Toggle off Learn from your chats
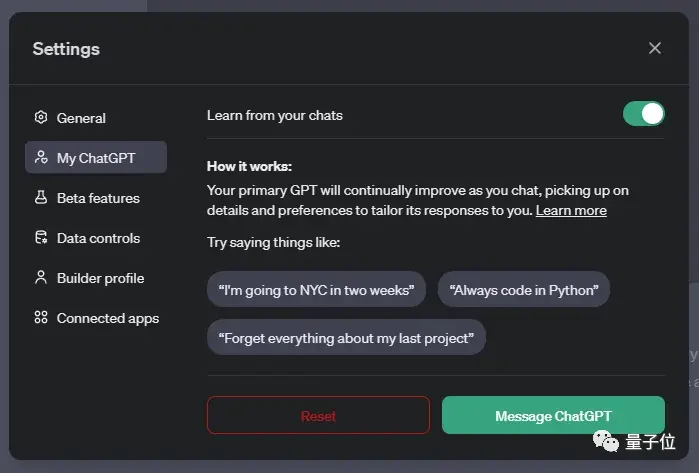The height and width of the screenshot is (473, 699). (x=644, y=114)
